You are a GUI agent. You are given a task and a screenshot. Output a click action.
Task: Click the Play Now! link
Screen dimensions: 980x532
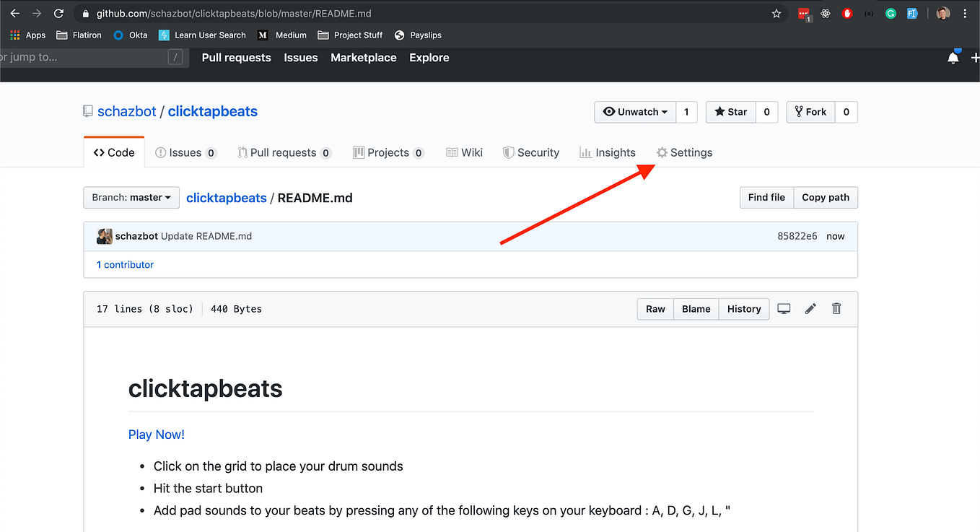(157, 435)
